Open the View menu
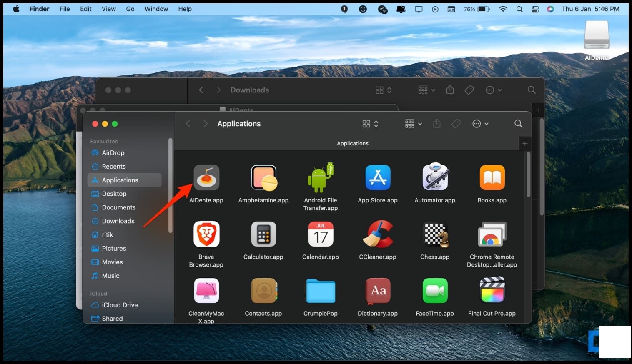This screenshot has height=364, width=632. [x=109, y=9]
